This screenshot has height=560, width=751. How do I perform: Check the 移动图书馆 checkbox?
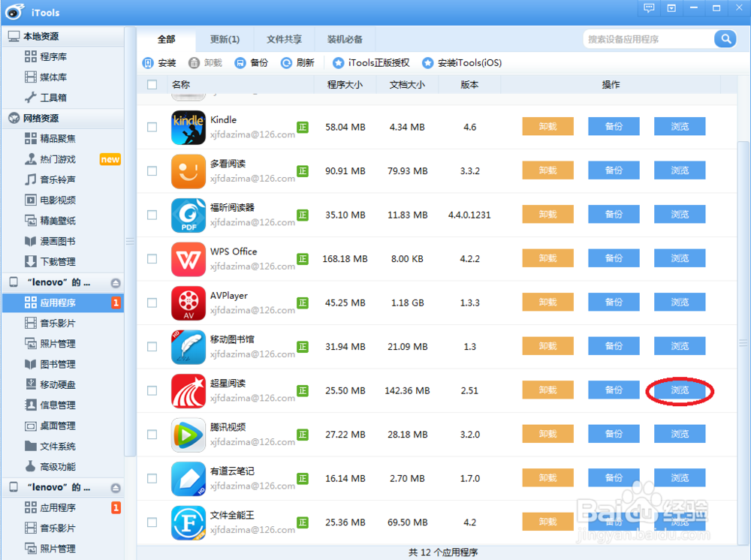(x=152, y=347)
